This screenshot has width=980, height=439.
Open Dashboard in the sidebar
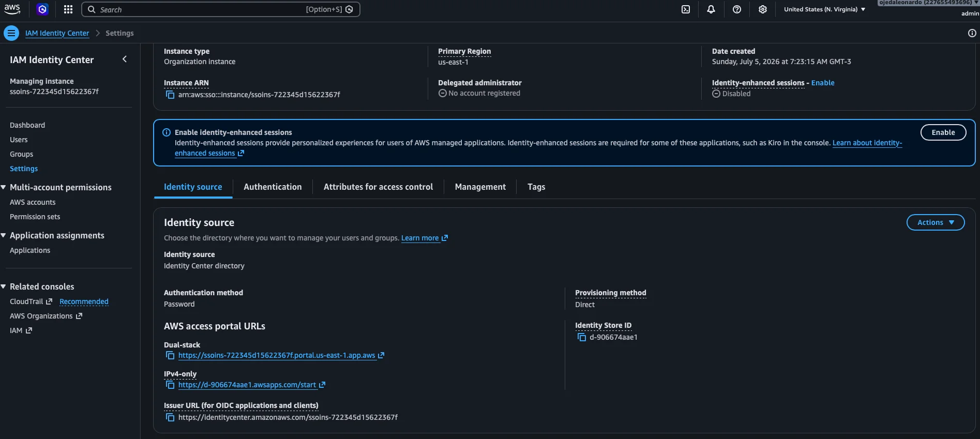tap(27, 125)
